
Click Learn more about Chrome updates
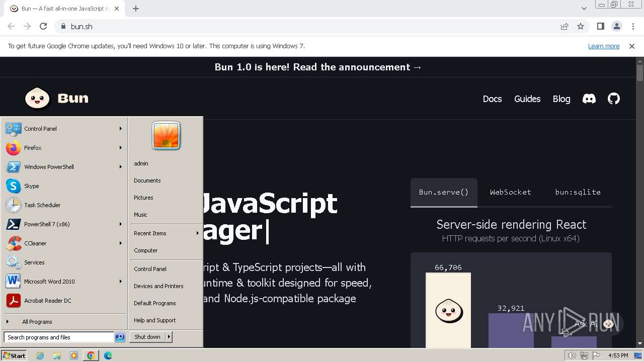tap(604, 46)
